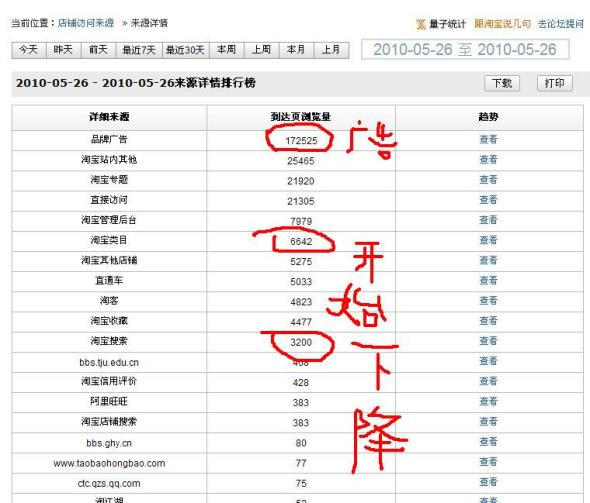Open 店铺访问来源 breadcrumb link
The image size is (590, 503).
[x=86, y=23]
